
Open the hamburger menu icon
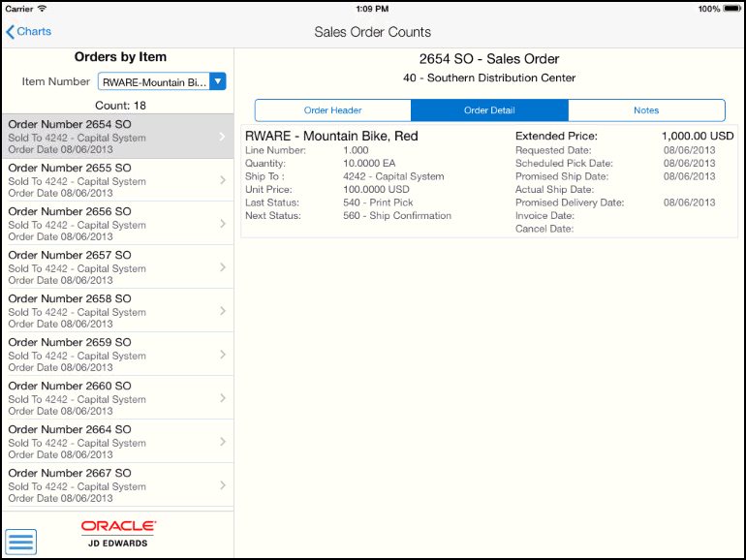click(x=21, y=542)
